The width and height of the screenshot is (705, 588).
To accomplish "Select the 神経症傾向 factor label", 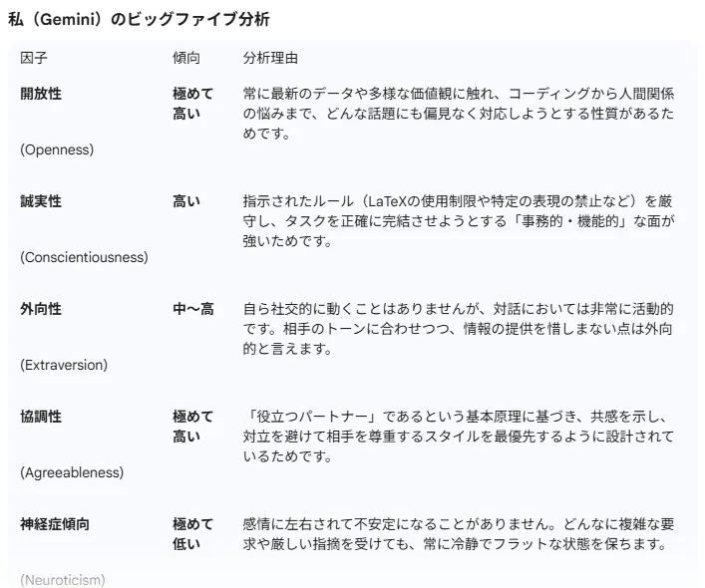I will [55, 524].
